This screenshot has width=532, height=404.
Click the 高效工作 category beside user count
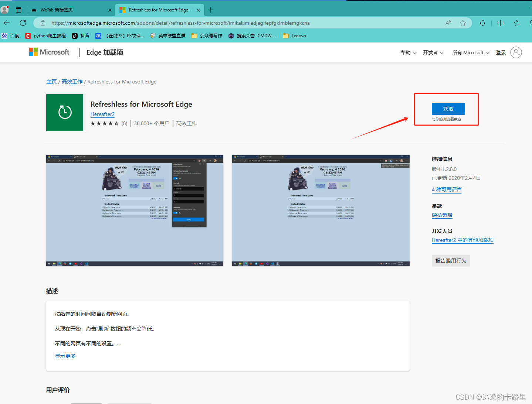[x=187, y=123]
